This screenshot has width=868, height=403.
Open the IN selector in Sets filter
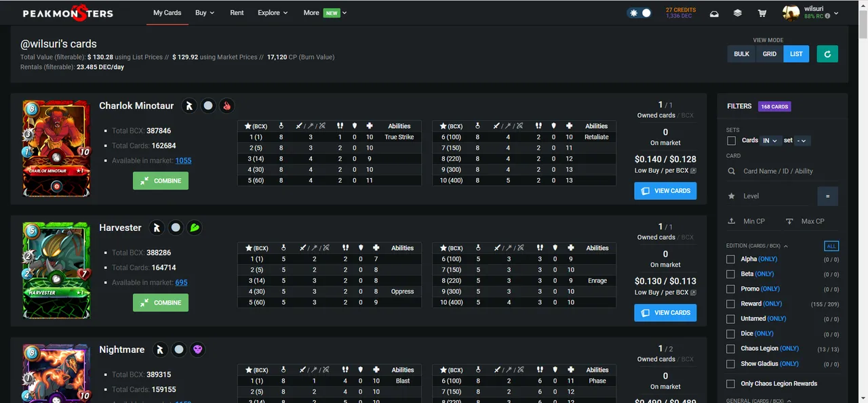(770, 141)
